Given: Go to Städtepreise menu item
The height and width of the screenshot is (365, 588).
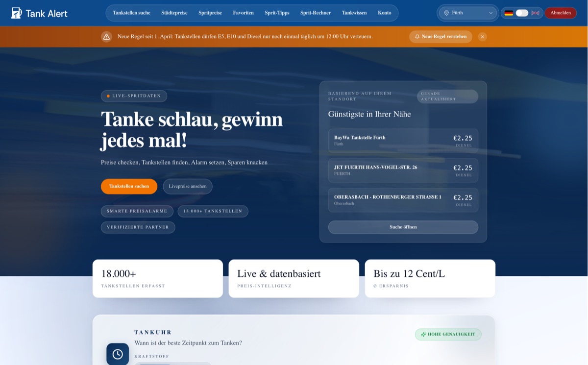Looking at the screenshot, I should [174, 13].
